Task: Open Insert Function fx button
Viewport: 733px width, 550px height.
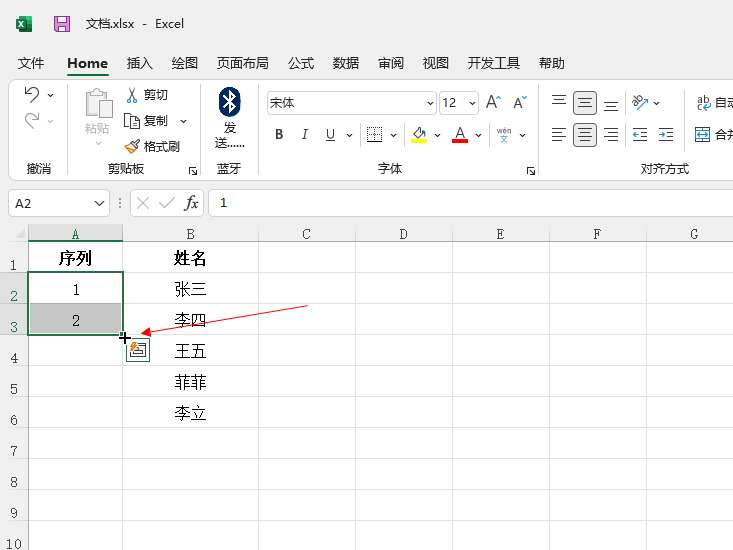Action: [x=191, y=203]
